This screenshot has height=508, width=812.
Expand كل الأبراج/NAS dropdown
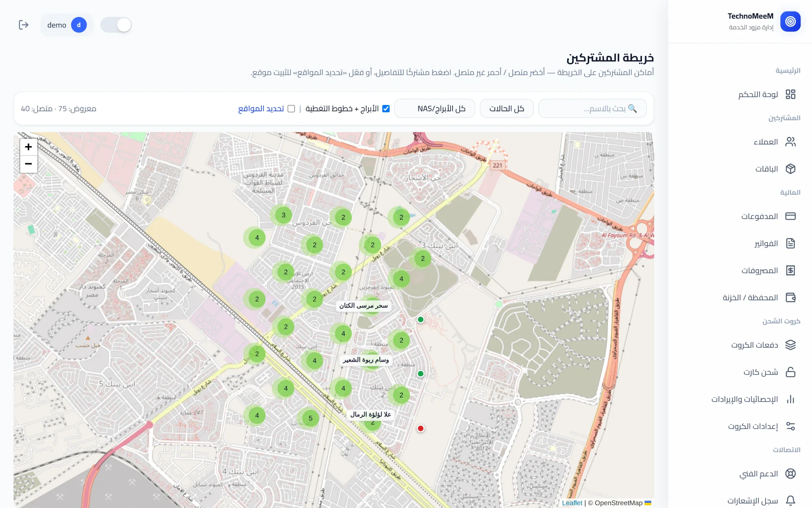point(435,109)
